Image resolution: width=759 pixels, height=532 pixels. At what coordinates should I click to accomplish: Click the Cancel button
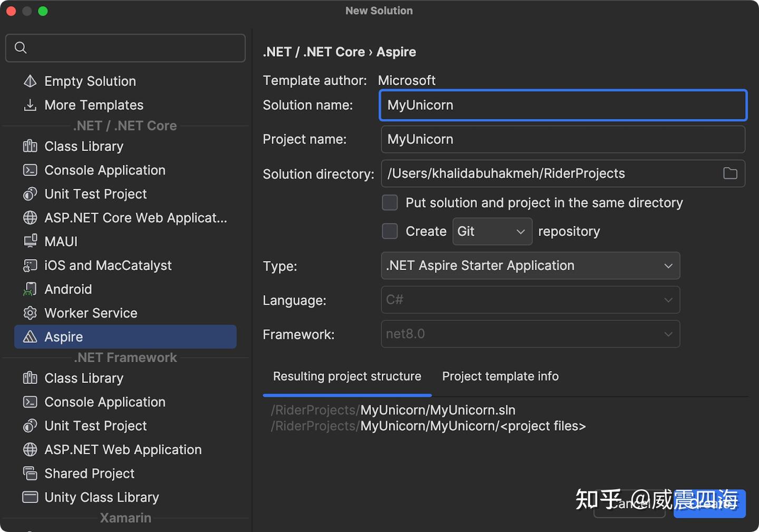point(629,504)
